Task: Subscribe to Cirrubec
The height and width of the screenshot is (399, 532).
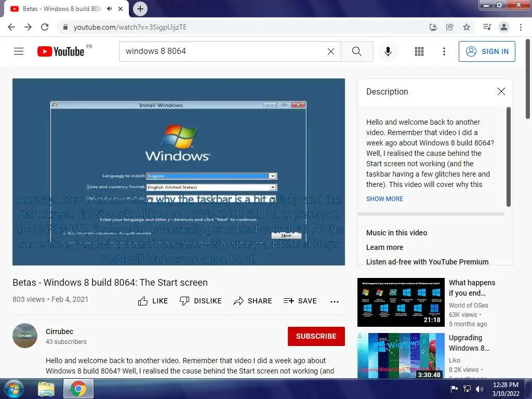Action: click(x=316, y=336)
